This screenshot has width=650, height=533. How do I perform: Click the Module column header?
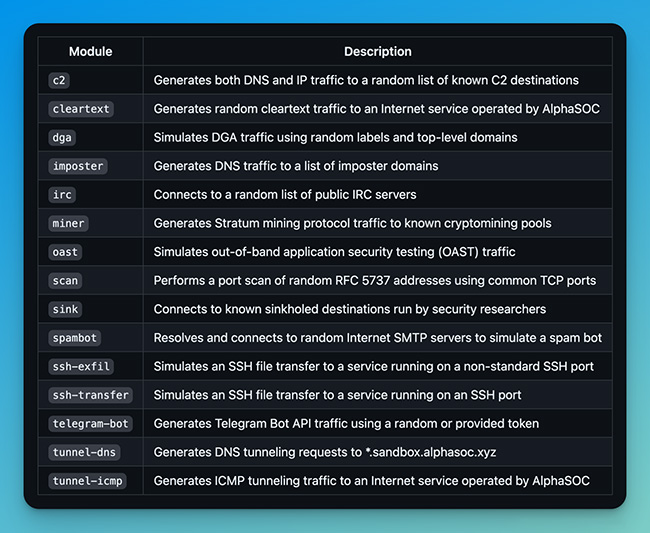pos(90,51)
